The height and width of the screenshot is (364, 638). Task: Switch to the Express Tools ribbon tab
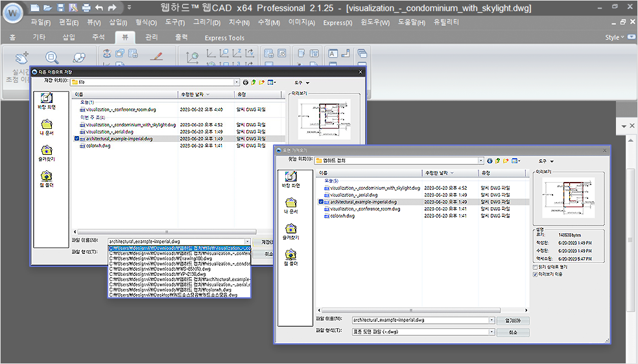[224, 38]
